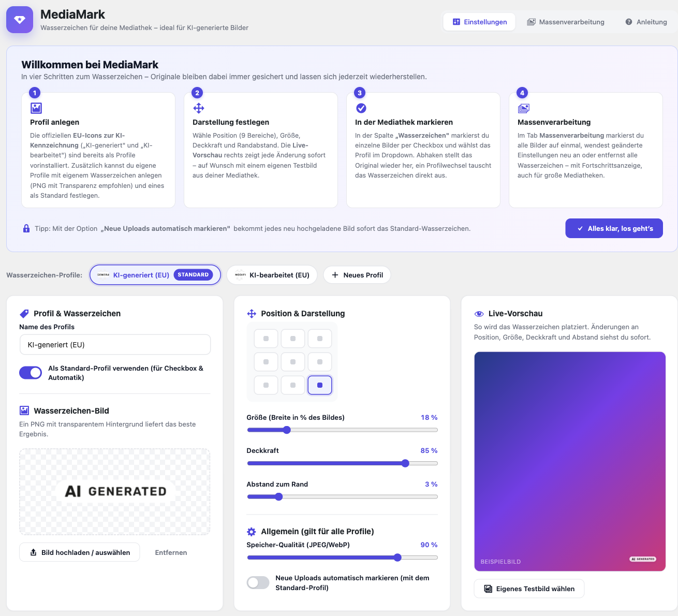Select the bottom-left watermark position
The height and width of the screenshot is (616, 678).
(266, 385)
